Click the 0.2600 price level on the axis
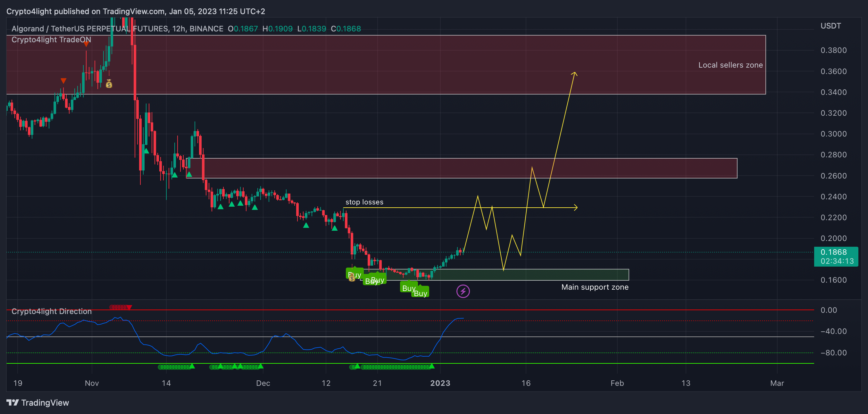 833,176
